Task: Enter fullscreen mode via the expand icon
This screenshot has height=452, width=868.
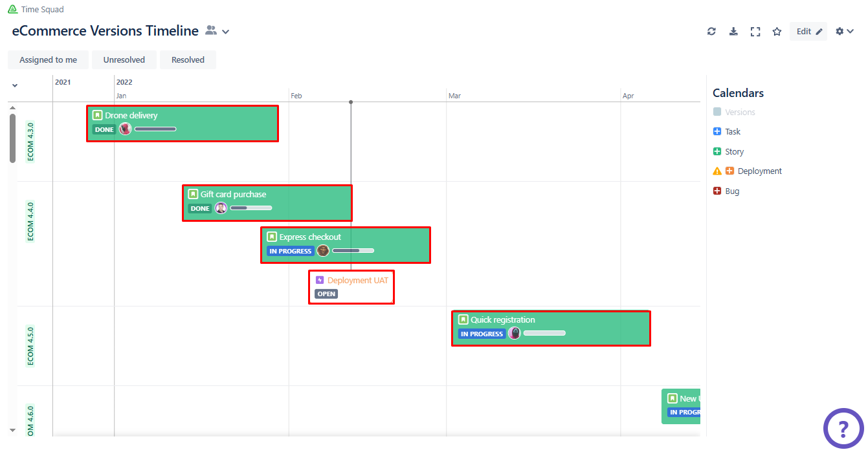Action: pos(755,32)
